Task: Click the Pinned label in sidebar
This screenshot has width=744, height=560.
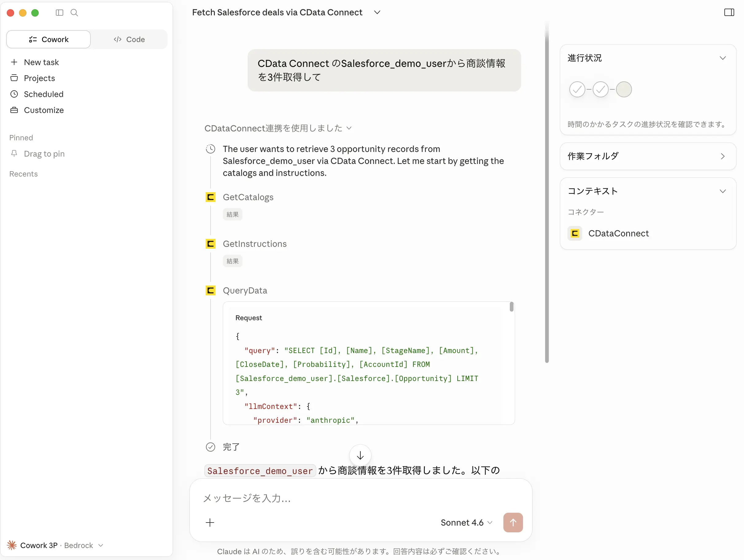Action: (21, 138)
